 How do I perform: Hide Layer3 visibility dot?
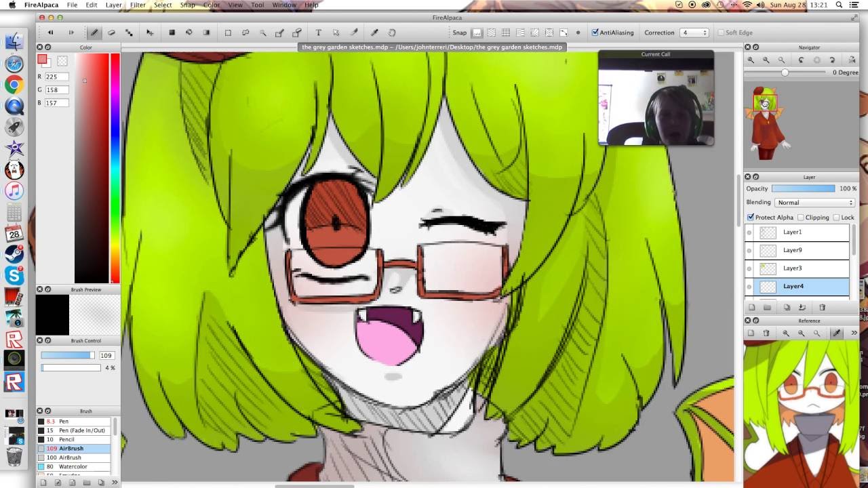[749, 268]
